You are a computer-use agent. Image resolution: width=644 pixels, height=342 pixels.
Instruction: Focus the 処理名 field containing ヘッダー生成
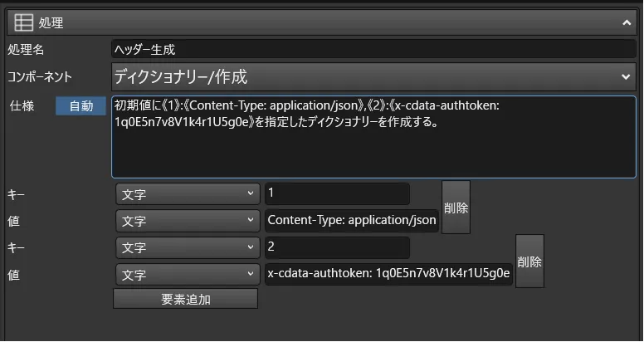click(x=373, y=50)
